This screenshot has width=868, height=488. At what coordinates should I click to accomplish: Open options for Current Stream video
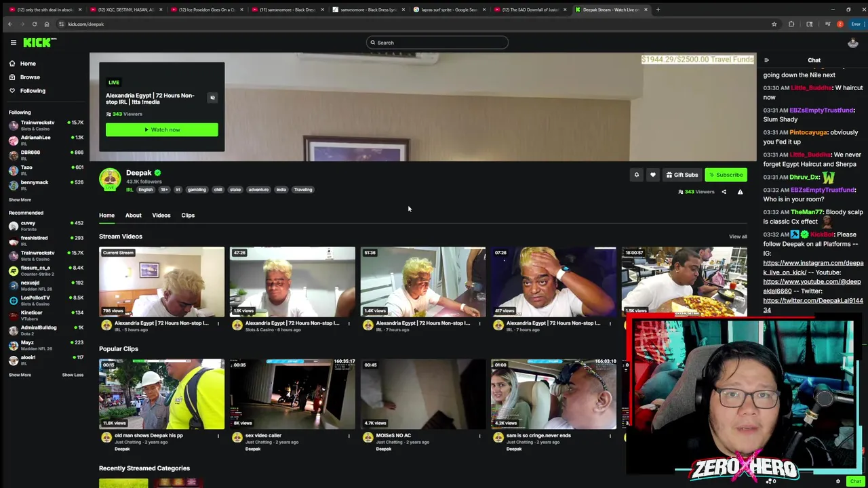coord(218,323)
